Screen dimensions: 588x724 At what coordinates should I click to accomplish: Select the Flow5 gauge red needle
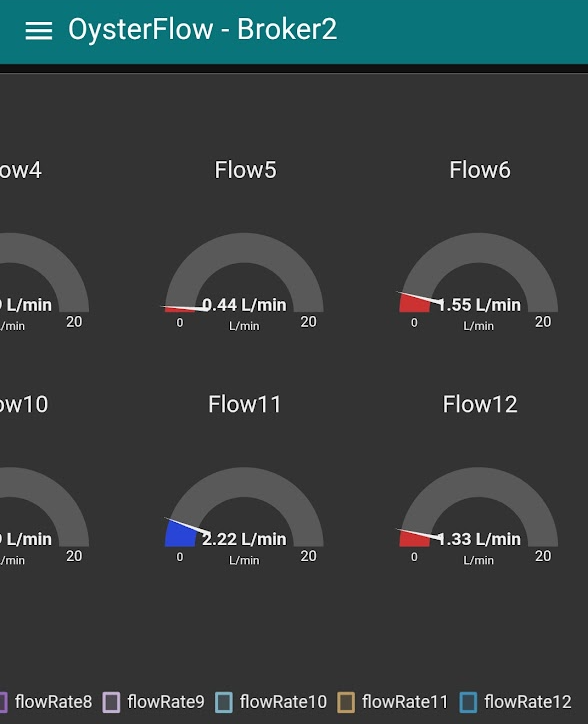click(x=180, y=309)
